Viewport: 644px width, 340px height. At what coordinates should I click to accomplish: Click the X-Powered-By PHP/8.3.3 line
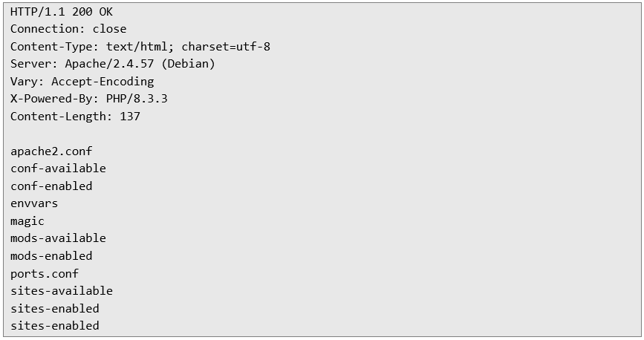tap(88, 99)
